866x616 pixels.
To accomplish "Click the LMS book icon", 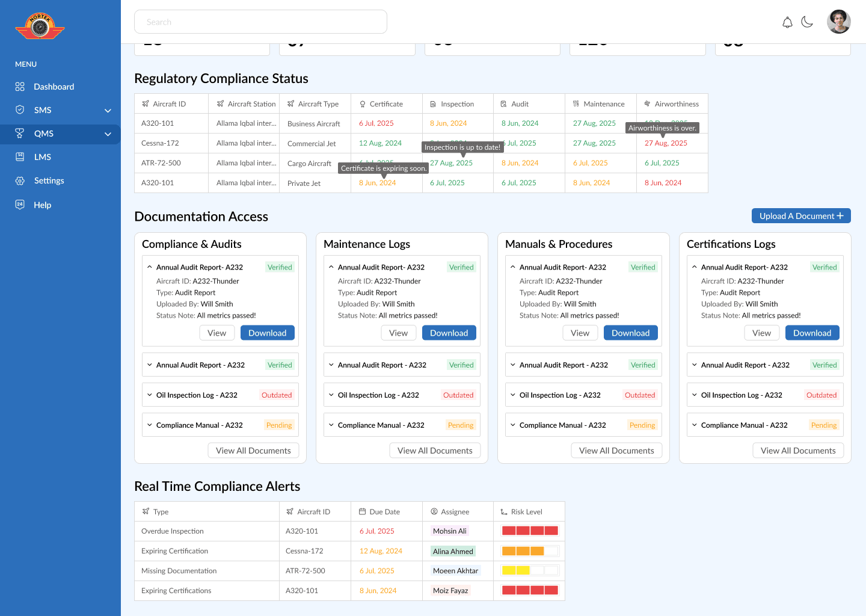I will pos(20,157).
